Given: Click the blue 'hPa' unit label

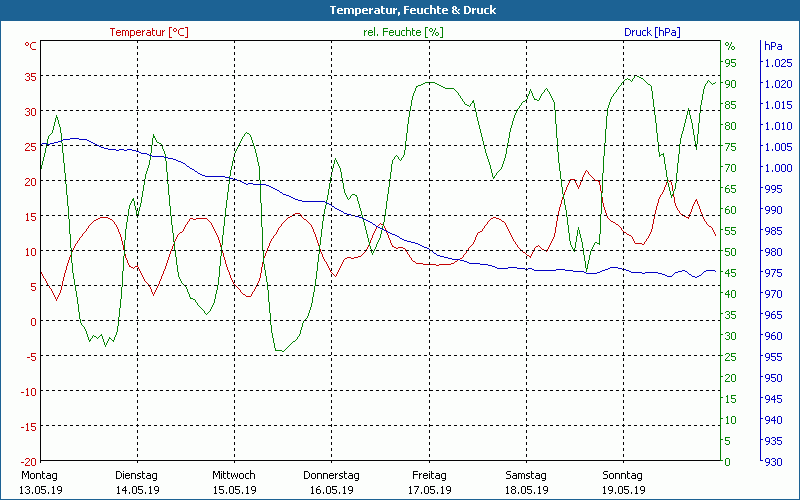Looking at the screenshot, I should coord(773,46).
